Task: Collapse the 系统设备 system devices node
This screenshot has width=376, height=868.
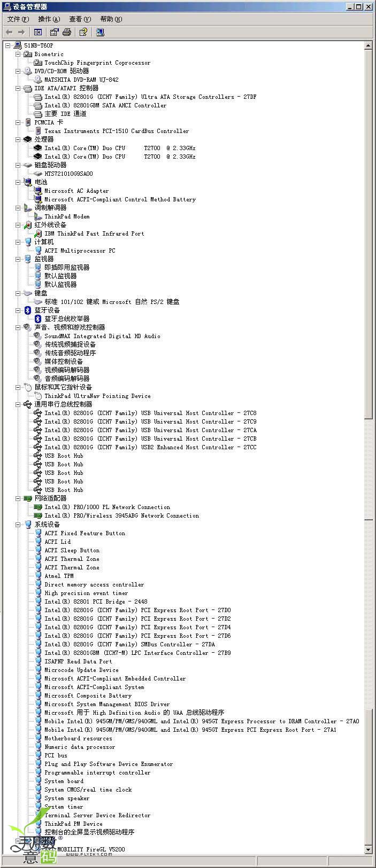Action: [18, 525]
